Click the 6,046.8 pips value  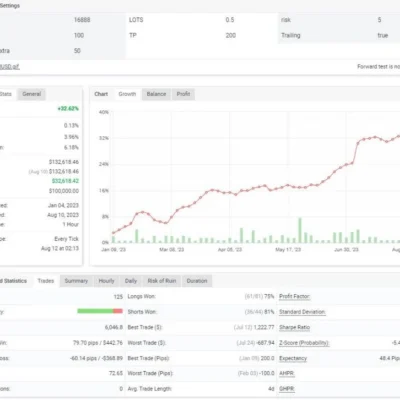(x=114, y=327)
